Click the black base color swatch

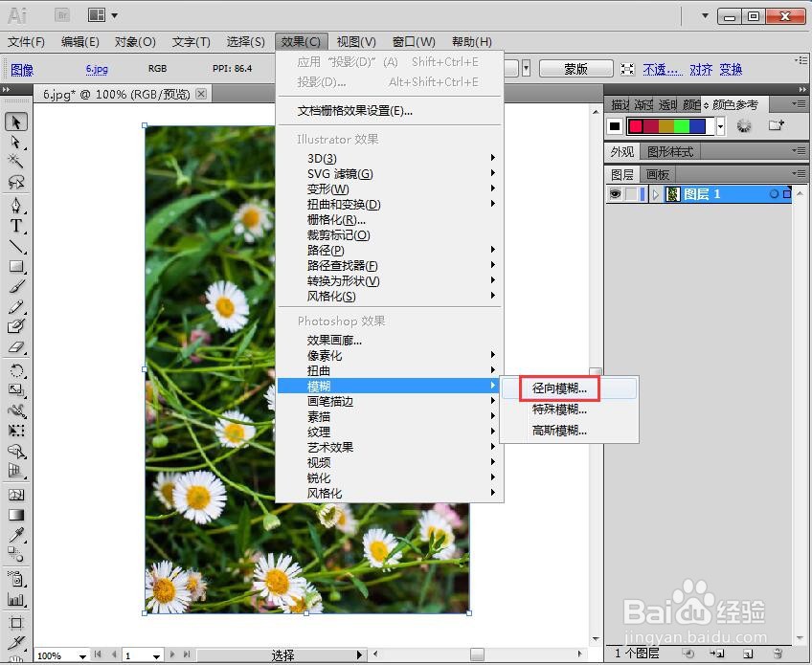[615, 125]
